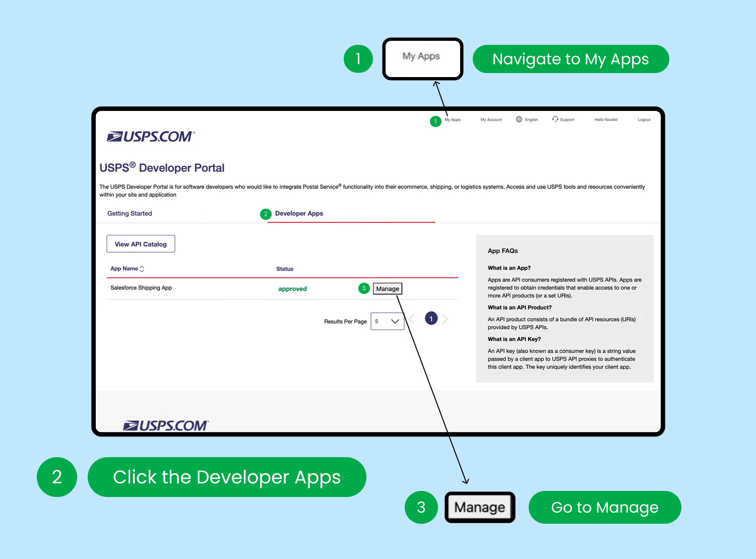Click the USPS.COM logo in the page footer
This screenshot has width=756, height=559.
coord(166,426)
